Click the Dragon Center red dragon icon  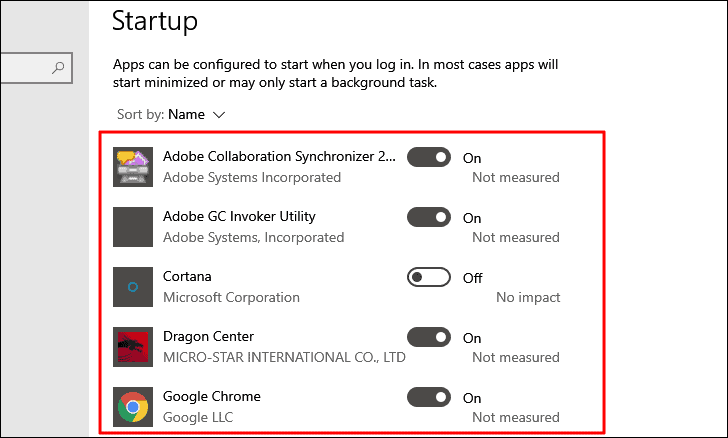click(133, 346)
